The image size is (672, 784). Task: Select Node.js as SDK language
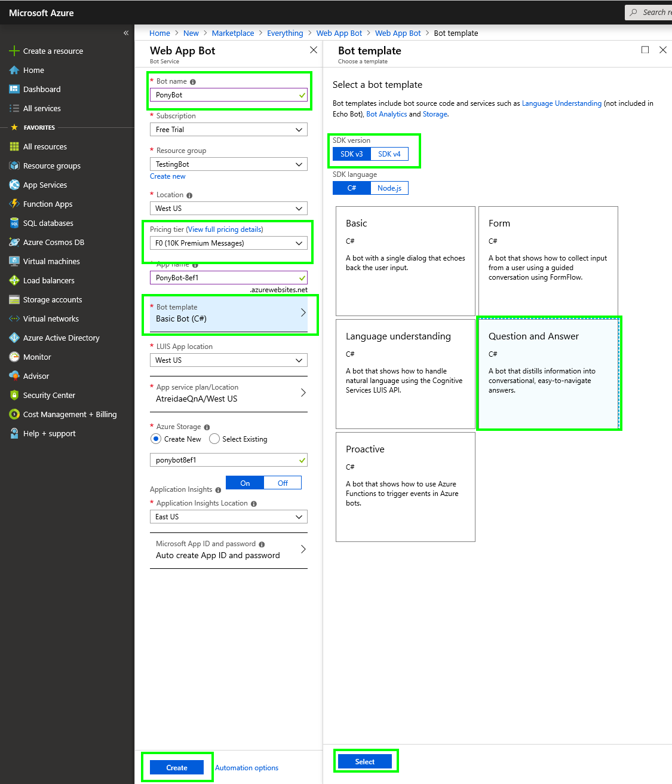[x=389, y=188]
